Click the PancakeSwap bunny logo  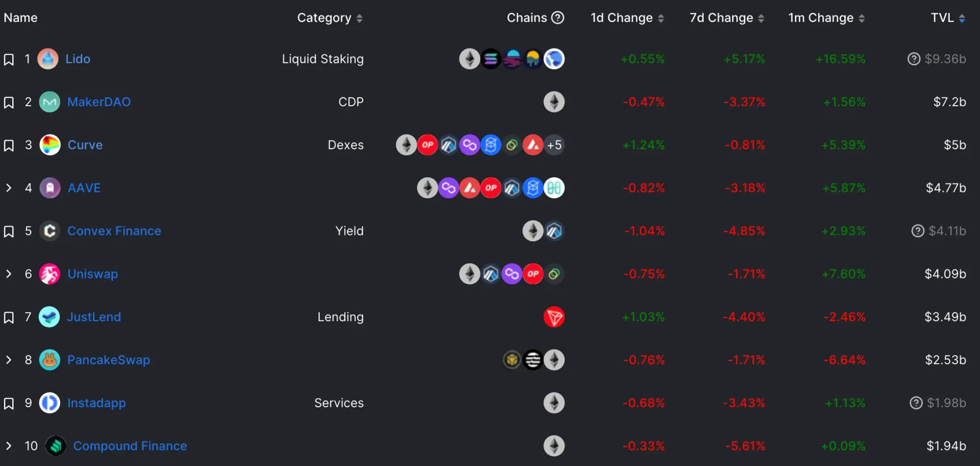(x=49, y=360)
